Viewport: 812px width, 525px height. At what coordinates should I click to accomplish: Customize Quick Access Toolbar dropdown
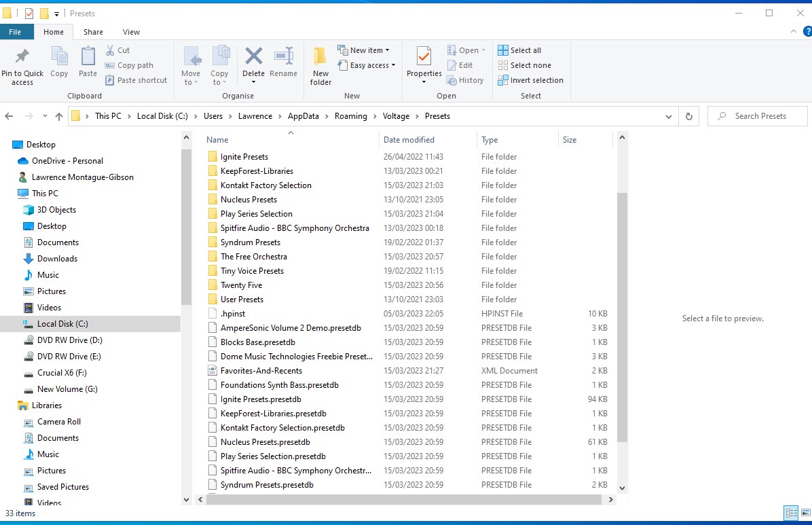(56, 14)
